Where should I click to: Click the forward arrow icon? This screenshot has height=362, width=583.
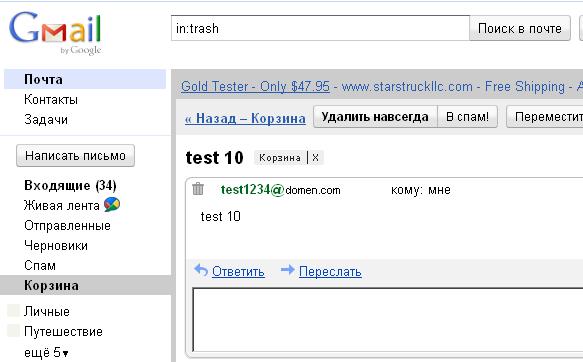[287, 270]
